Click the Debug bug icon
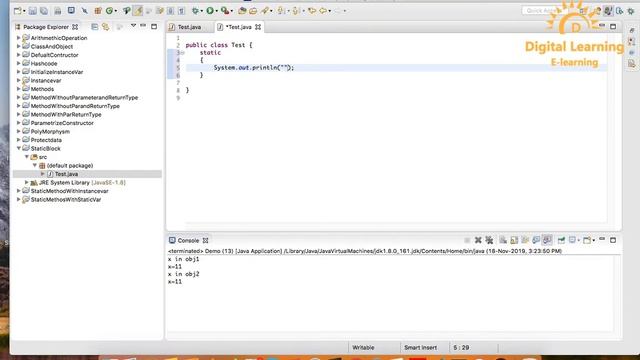The height and width of the screenshot is (360, 640). coord(196,11)
